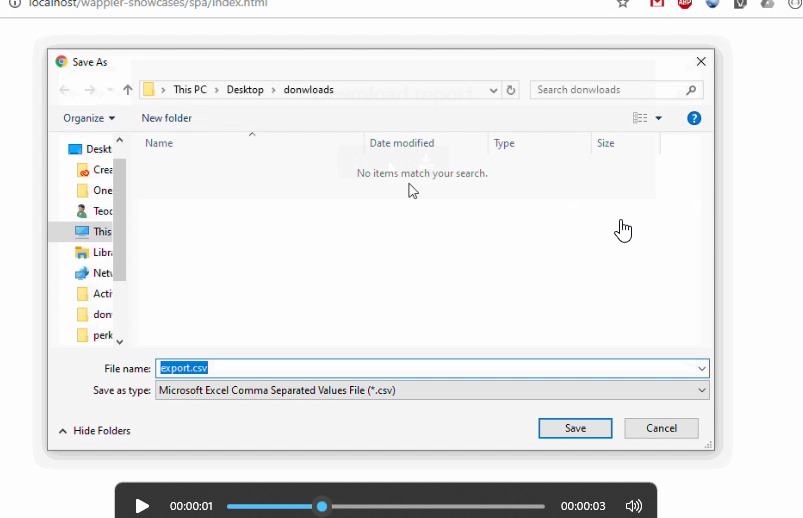
Task: Collapse the panel with Hide Folders
Action: point(95,431)
